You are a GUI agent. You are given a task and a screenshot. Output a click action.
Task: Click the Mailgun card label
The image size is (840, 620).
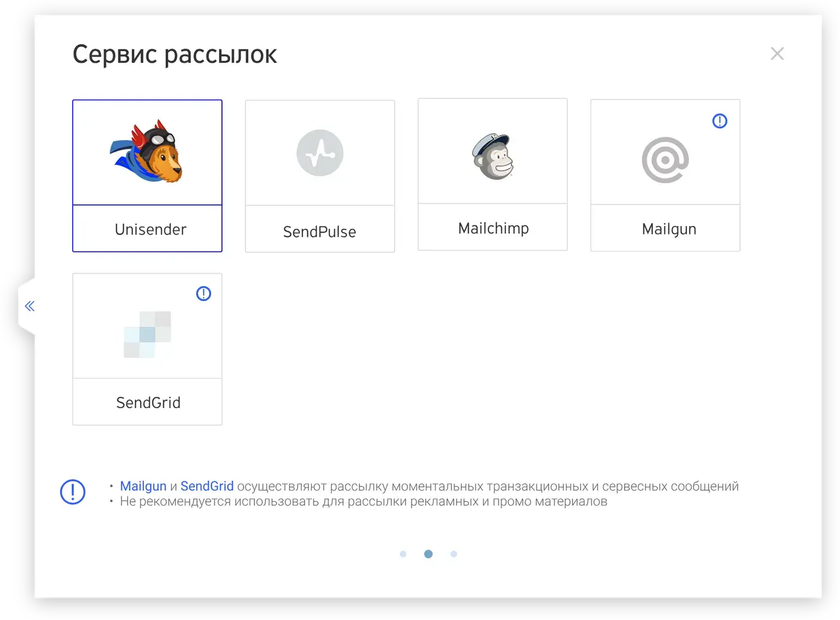tap(669, 230)
